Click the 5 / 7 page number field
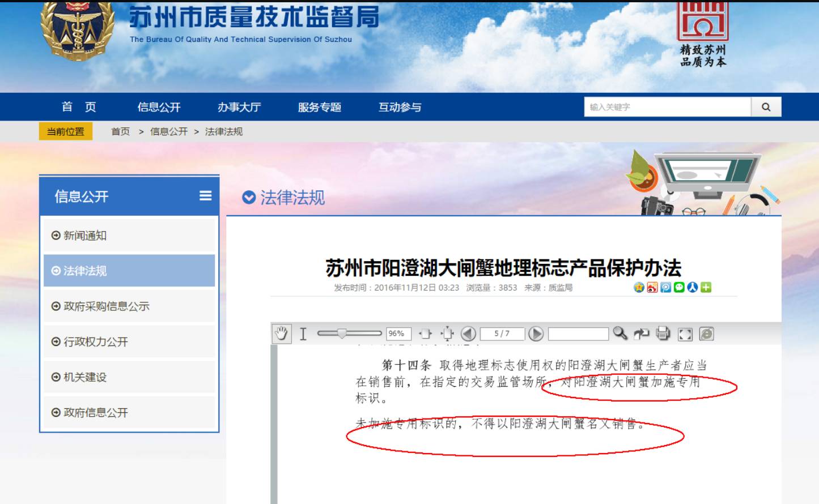819x504 pixels. [x=502, y=334]
